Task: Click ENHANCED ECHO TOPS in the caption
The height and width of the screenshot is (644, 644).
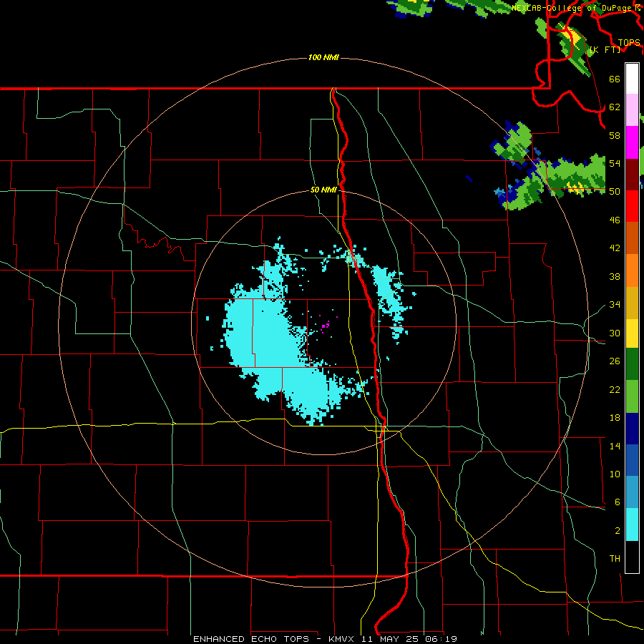Action: pos(250,639)
